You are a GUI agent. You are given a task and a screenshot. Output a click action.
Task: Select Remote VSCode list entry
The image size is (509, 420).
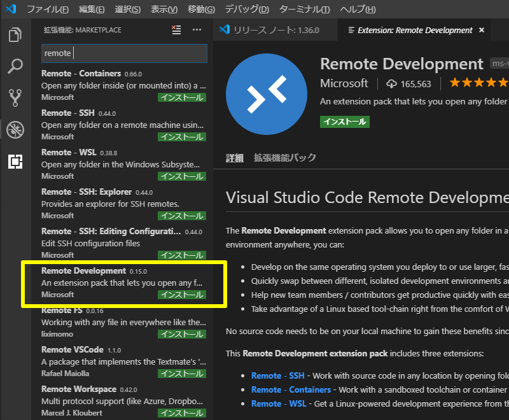click(x=122, y=361)
